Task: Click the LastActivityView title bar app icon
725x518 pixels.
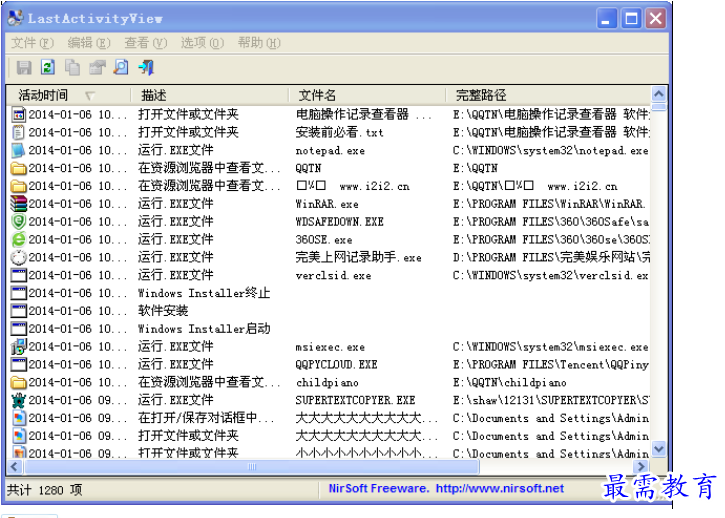Action: 15,18
